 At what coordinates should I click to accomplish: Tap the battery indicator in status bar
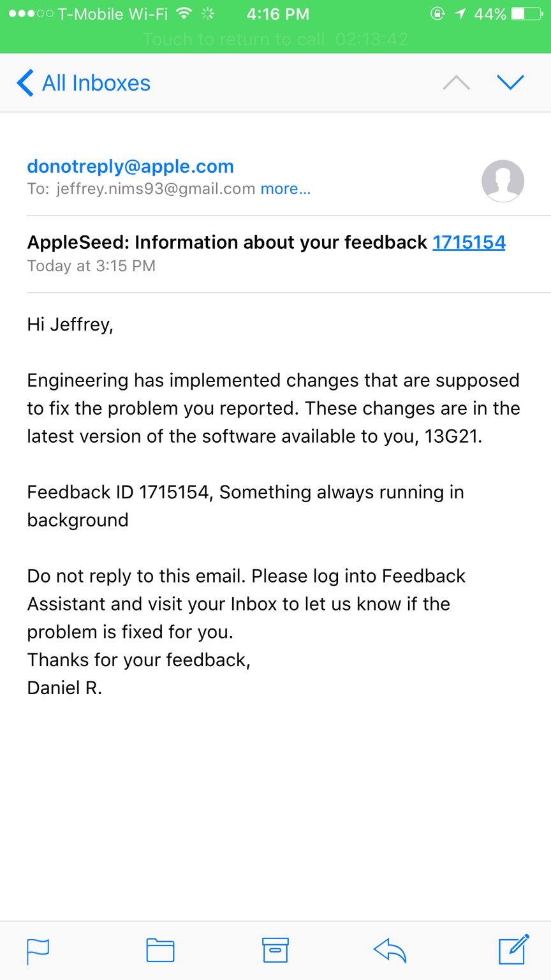[527, 14]
